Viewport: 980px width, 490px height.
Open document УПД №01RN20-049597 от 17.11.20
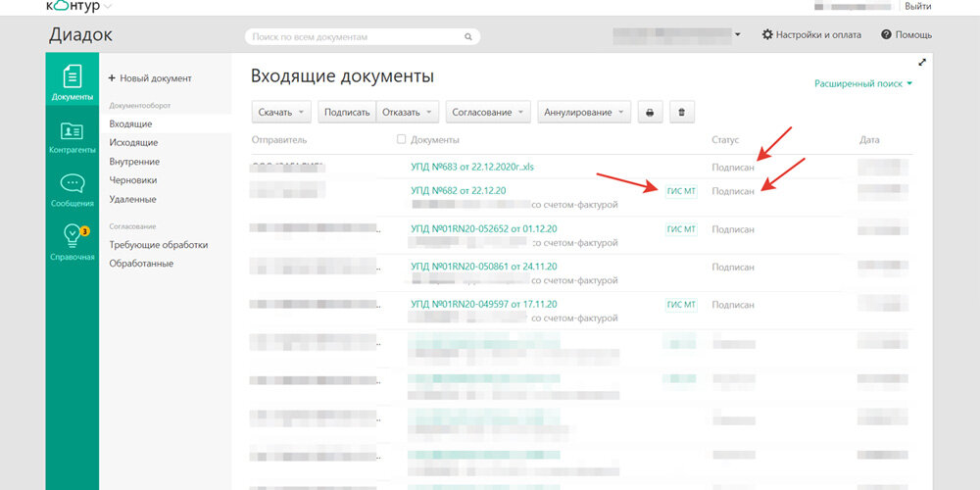(x=484, y=305)
